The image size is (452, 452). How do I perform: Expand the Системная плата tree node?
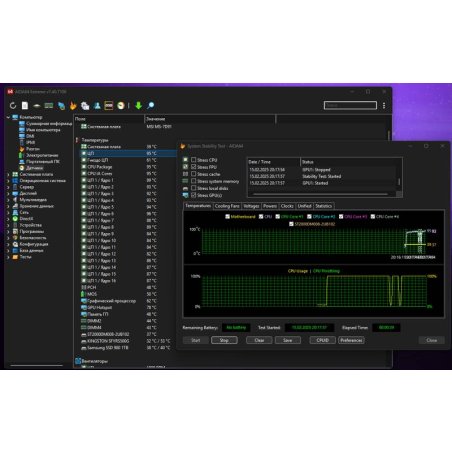[x=8, y=174]
